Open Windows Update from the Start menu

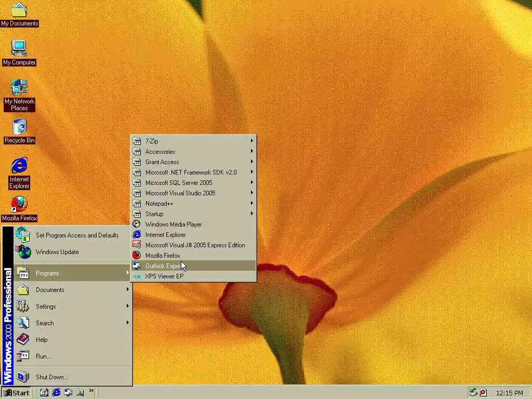(x=73, y=252)
